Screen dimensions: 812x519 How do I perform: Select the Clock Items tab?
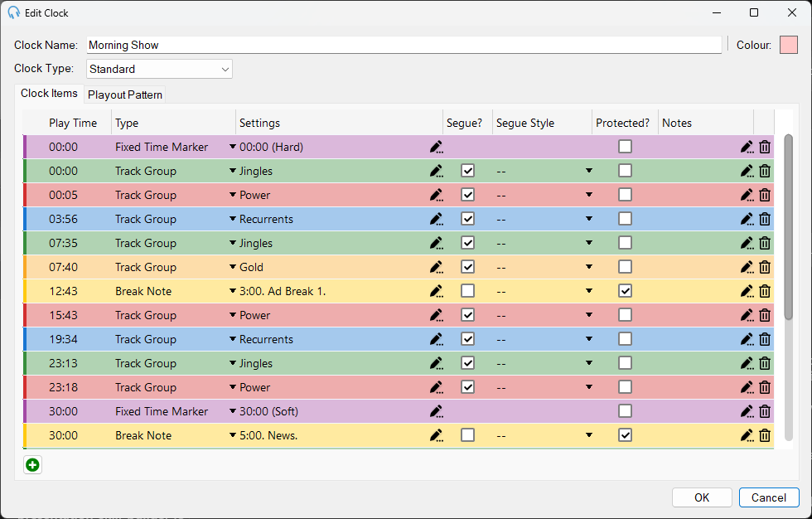pos(49,93)
